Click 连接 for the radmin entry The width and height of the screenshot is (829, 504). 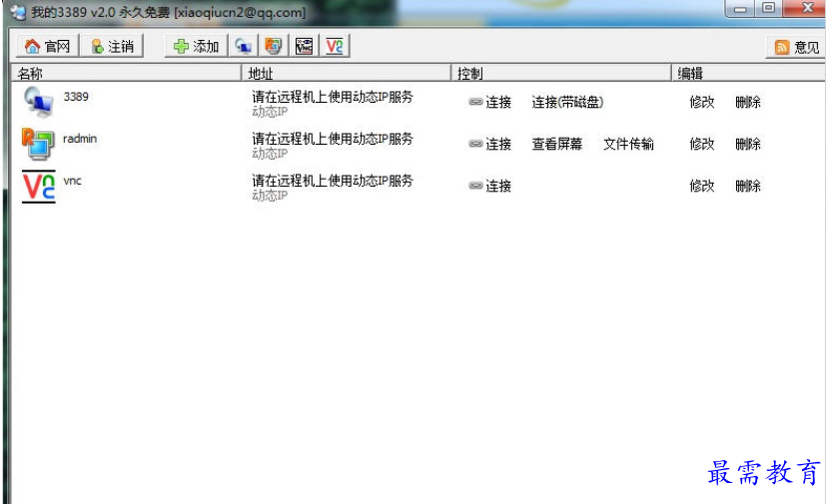click(x=490, y=144)
